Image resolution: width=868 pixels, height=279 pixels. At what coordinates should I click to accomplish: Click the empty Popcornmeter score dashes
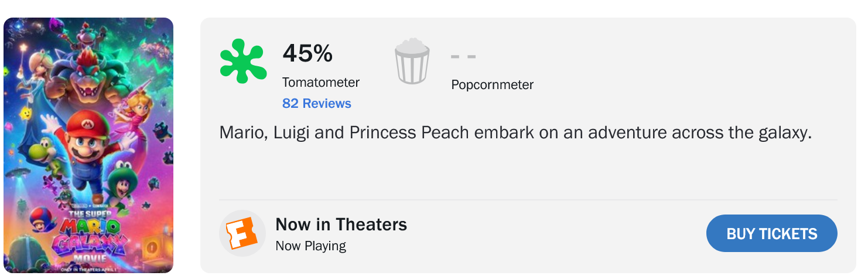463,57
